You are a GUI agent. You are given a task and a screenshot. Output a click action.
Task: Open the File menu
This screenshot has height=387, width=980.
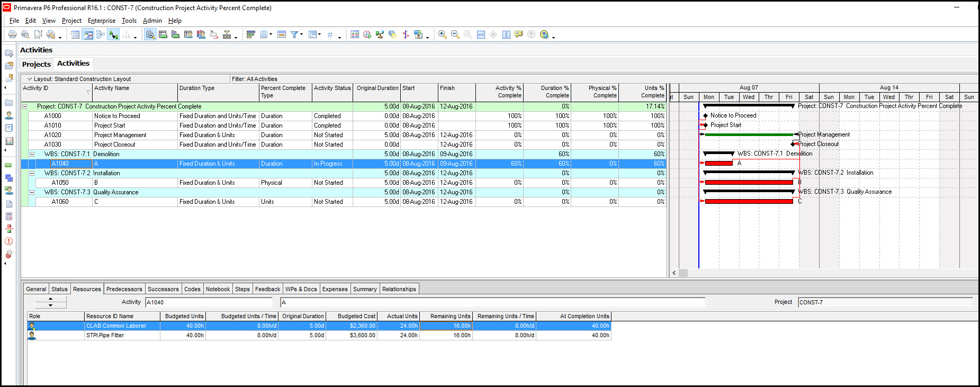point(14,21)
